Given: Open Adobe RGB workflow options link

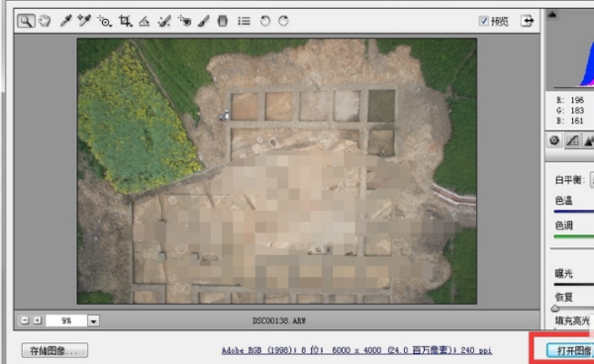Looking at the screenshot, I should click(356, 350).
